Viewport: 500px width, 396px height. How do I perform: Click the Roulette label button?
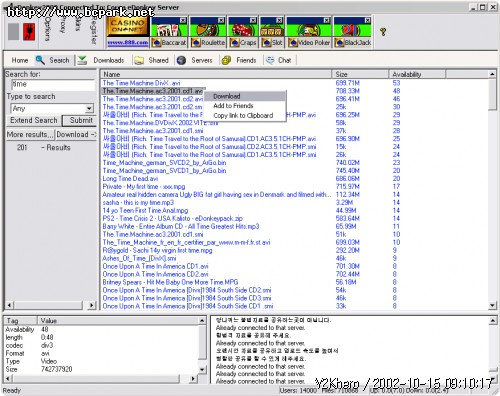[x=207, y=43]
